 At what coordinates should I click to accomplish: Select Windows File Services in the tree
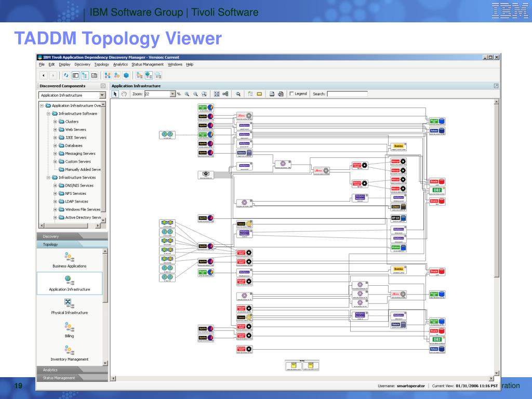click(x=83, y=209)
